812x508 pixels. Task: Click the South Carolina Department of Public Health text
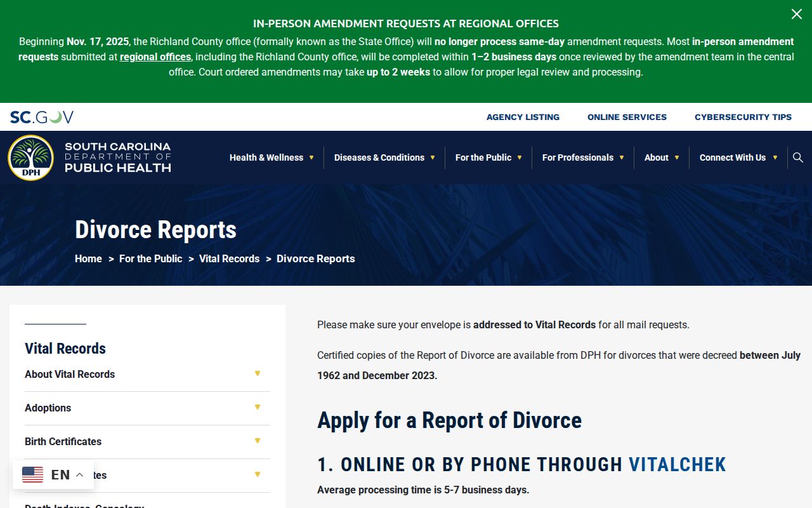coord(118,157)
